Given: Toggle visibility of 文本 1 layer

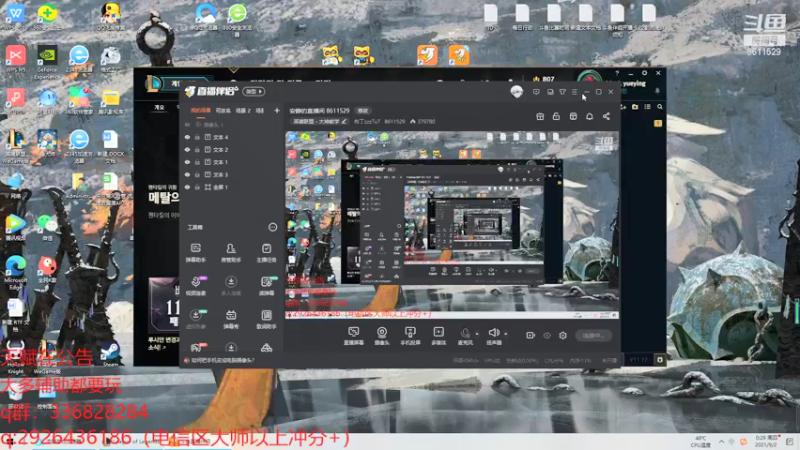Looking at the screenshot, I should (x=187, y=162).
